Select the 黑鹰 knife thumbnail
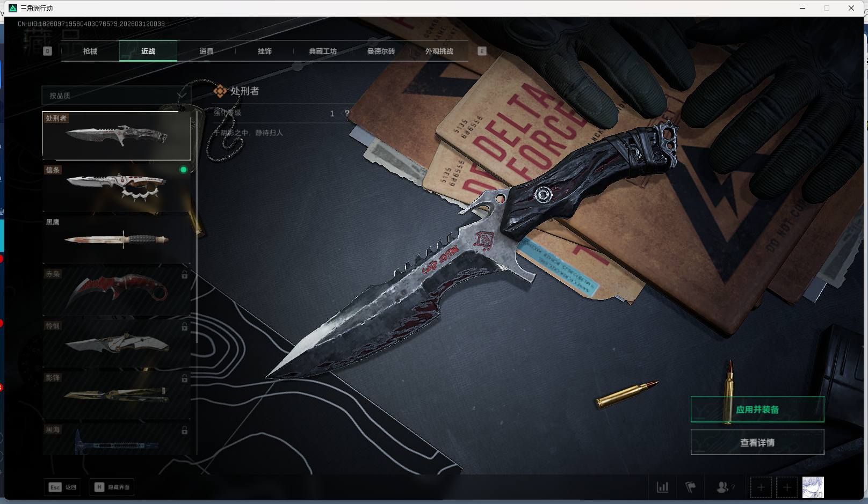 (x=117, y=239)
